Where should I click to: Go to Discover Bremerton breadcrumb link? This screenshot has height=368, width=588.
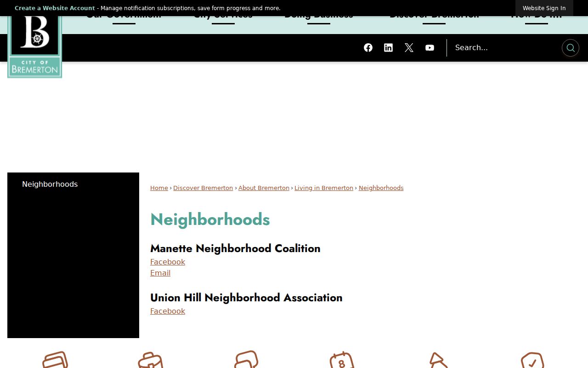(203, 188)
